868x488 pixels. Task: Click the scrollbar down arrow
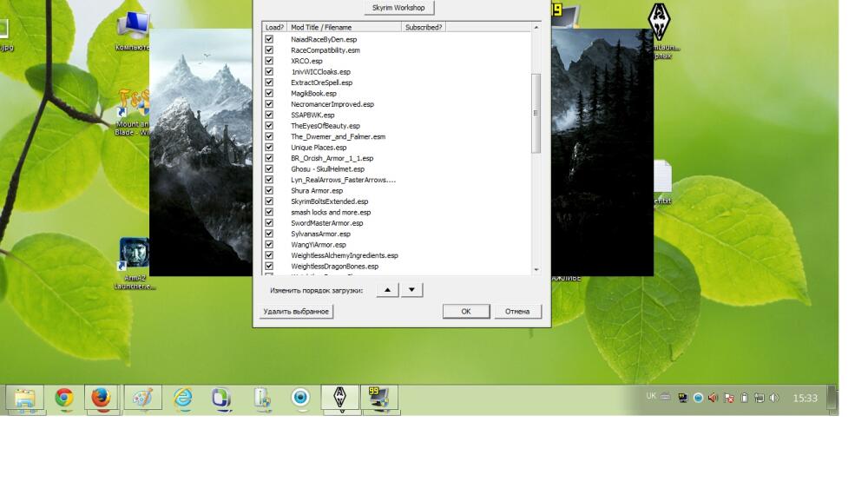[x=536, y=270]
